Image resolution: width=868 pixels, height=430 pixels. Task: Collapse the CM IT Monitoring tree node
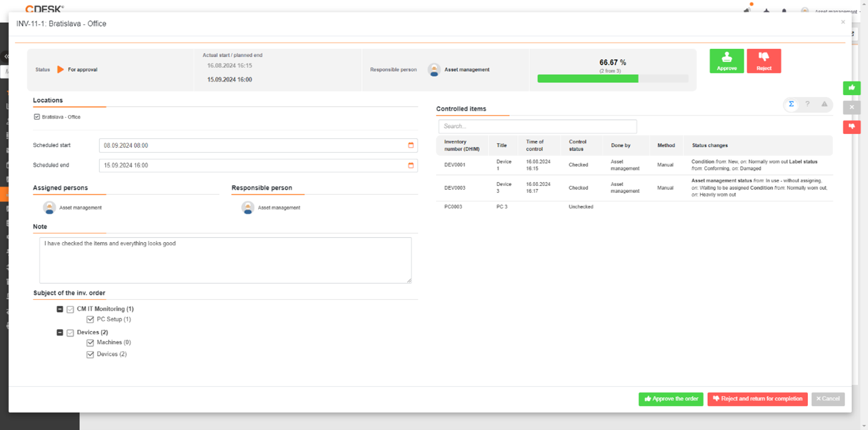click(60, 309)
